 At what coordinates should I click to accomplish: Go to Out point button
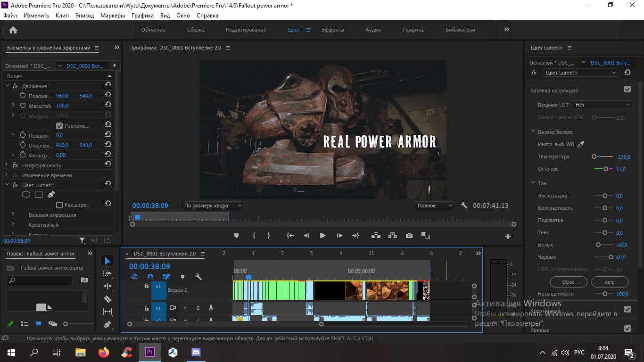(355, 236)
